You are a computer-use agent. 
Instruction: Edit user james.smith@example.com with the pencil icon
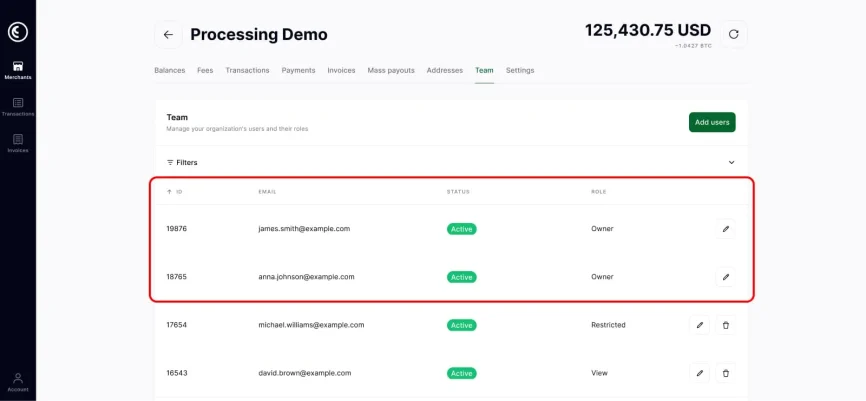[x=726, y=229]
